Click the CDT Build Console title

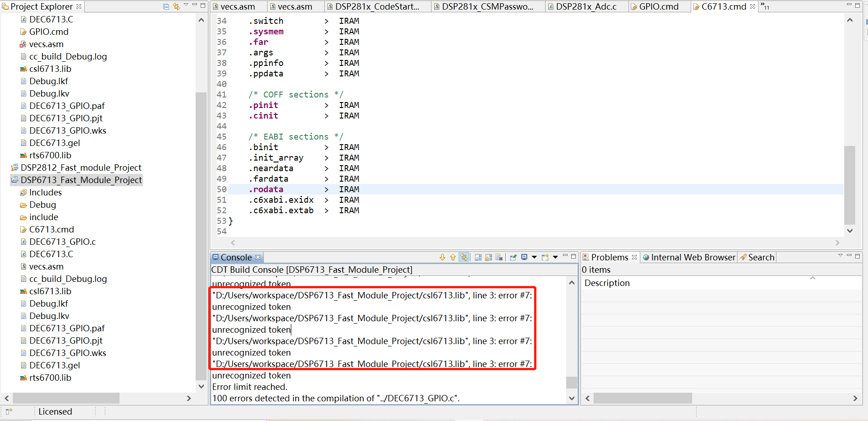pyautogui.click(x=312, y=270)
